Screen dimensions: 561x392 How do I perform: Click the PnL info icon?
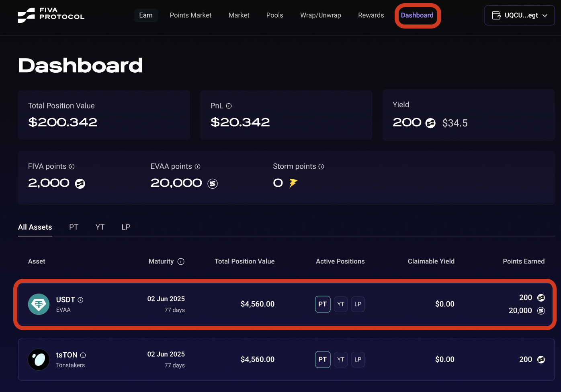[x=229, y=106]
